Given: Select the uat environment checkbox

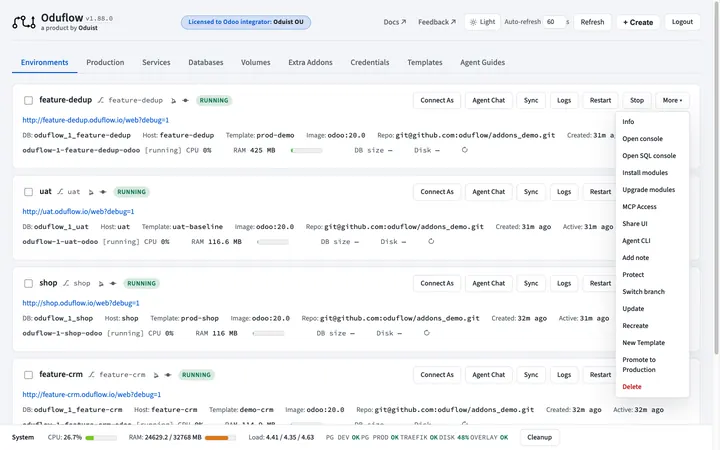Looking at the screenshot, I should point(28,191).
